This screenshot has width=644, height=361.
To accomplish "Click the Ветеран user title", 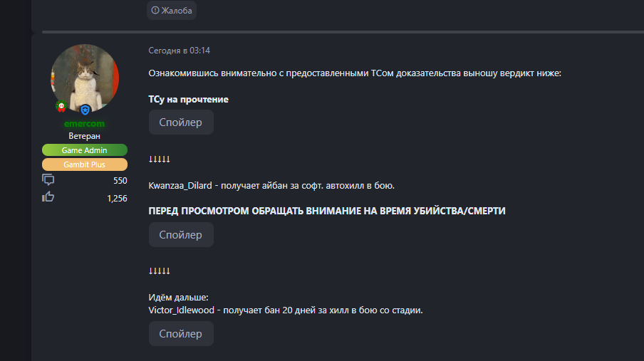I will pos(85,136).
